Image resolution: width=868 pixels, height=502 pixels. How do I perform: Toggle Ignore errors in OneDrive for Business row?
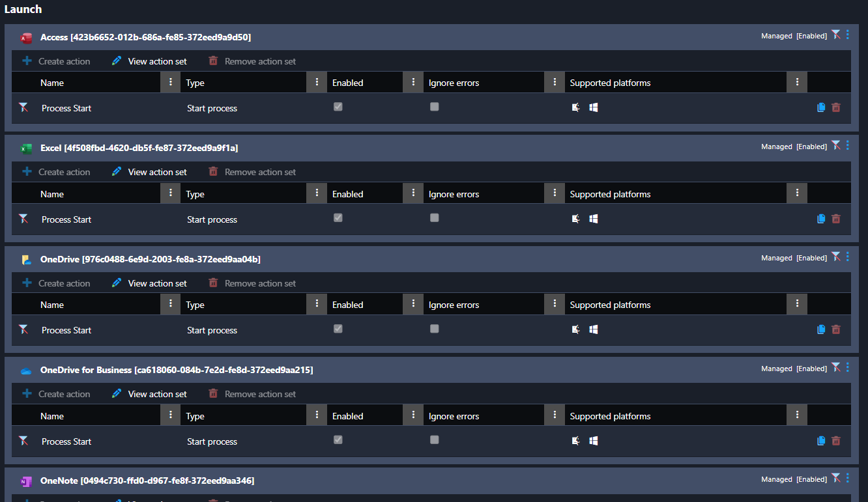click(435, 439)
